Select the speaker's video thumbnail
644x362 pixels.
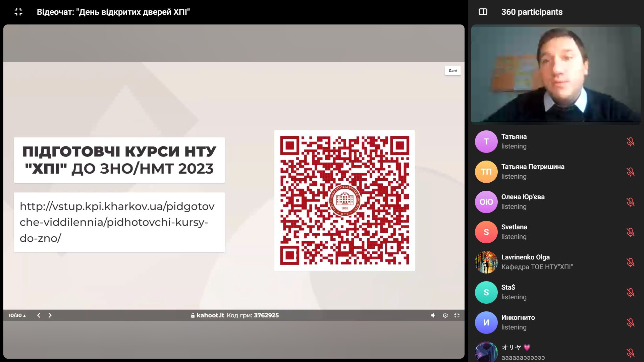click(x=556, y=74)
